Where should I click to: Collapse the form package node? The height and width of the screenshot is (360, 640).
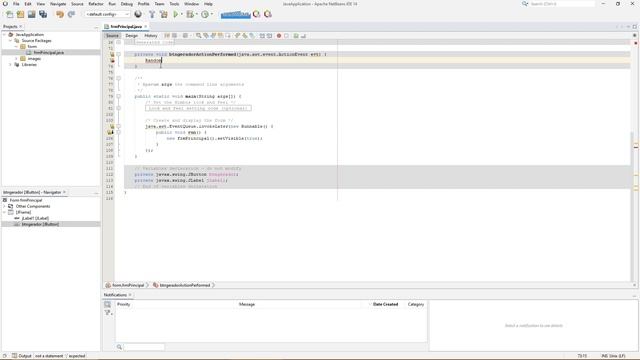coord(16,47)
